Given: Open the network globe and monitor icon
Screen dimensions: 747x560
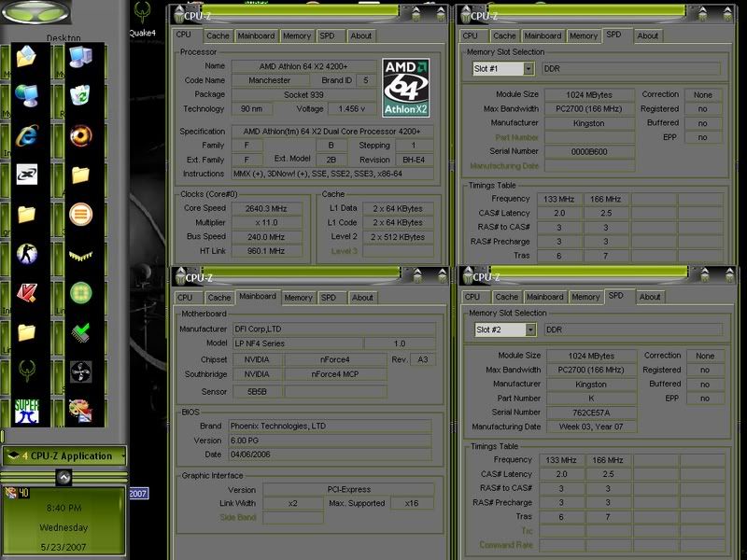Looking at the screenshot, I should 26,95.
